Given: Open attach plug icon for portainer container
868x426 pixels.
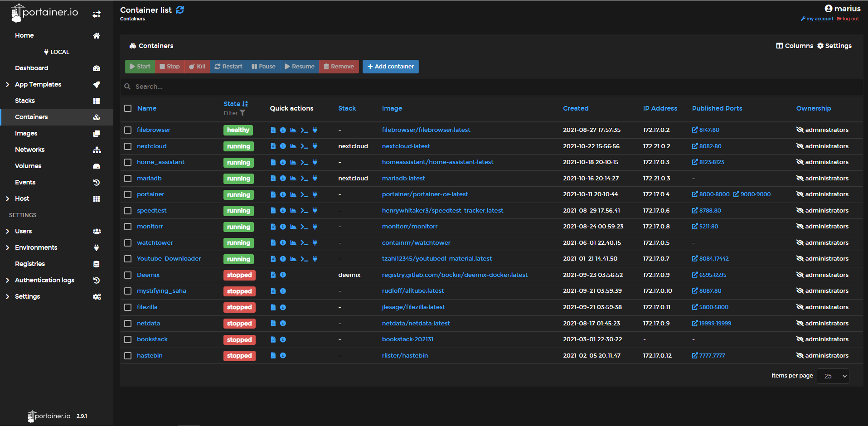Looking at the screenshot, I should (315, 194).
